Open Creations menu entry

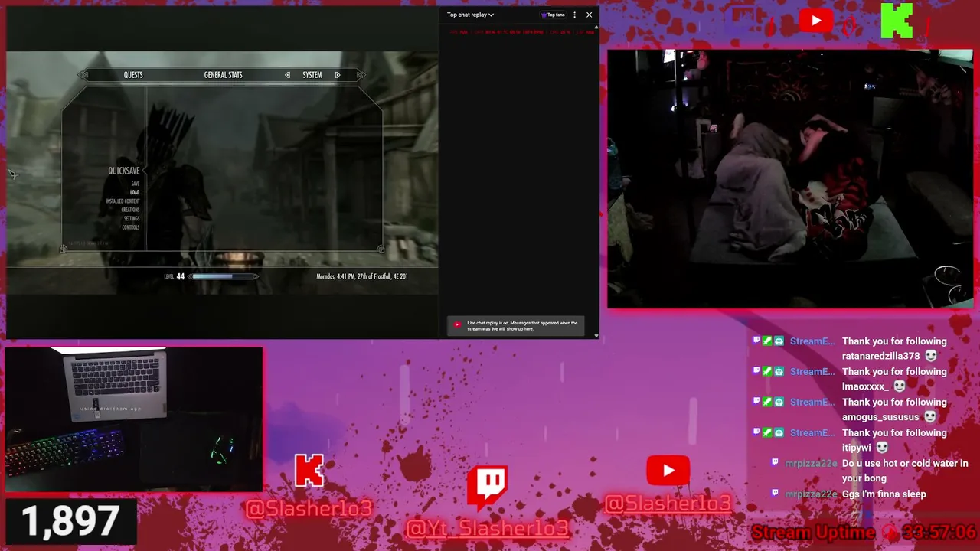(130, 210)
